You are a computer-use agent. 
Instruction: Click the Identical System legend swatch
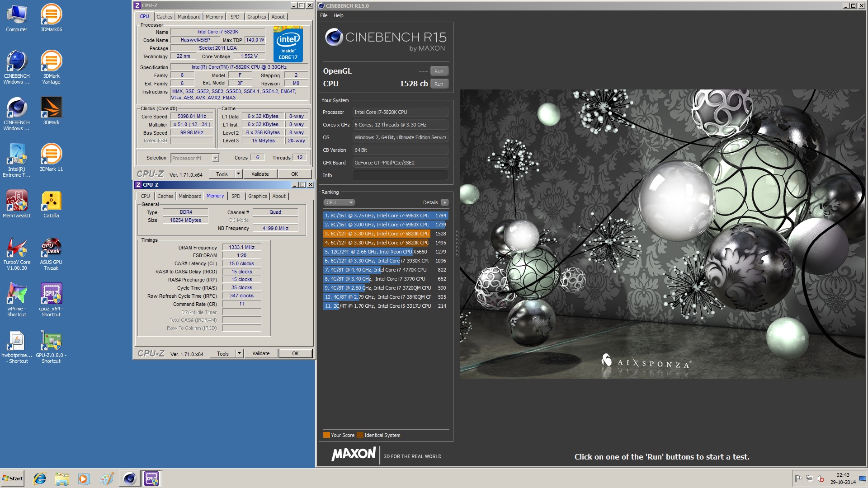pyautogui.click(x=360, y=435)
